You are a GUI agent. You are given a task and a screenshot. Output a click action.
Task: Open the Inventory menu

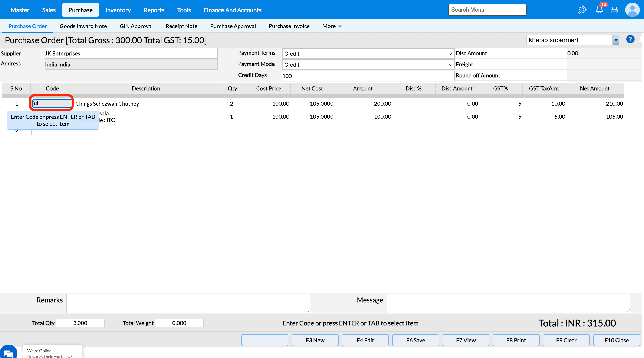pos(118,10)
